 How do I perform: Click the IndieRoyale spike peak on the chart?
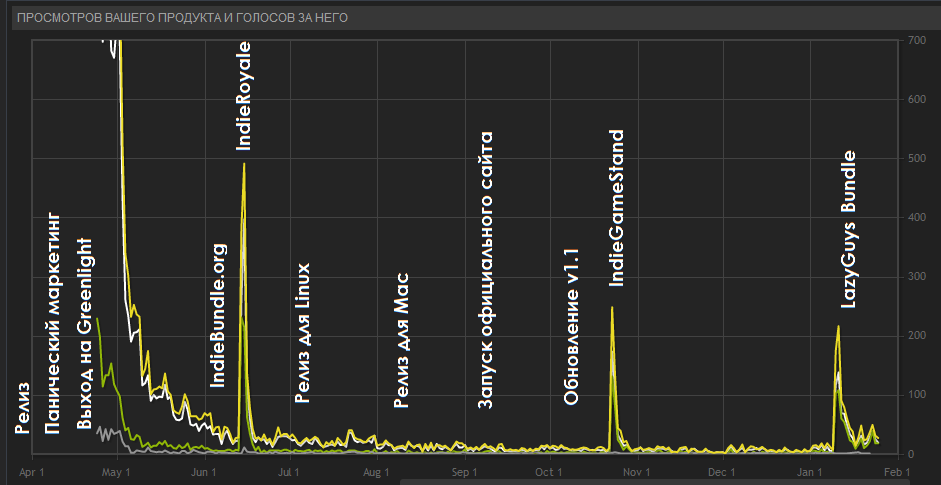(244, 164)
